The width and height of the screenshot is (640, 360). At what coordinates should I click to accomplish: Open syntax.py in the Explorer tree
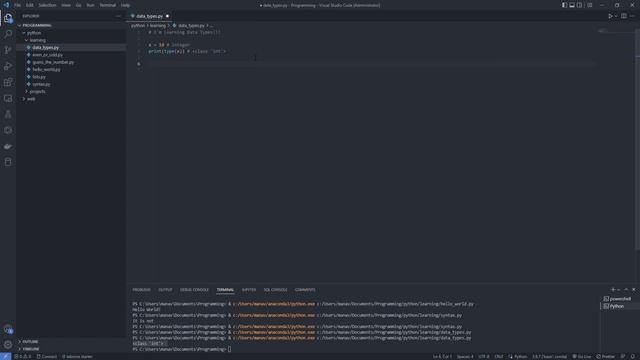(71, 84)
